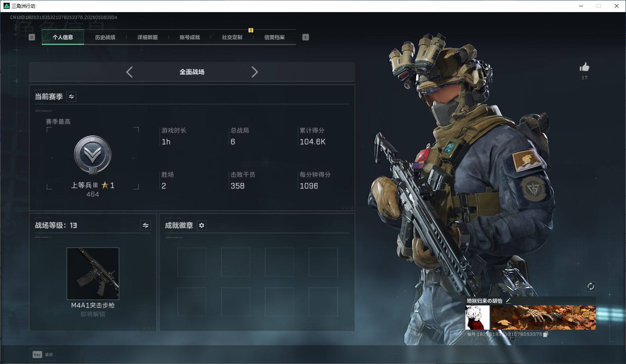Click the autumn leaves profile banner

(x=544, y=318)
